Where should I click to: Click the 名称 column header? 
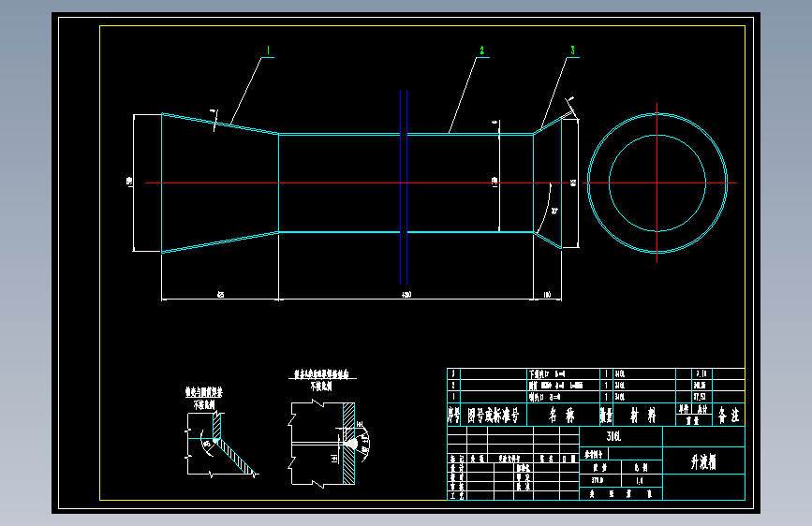tap(562, 415)
